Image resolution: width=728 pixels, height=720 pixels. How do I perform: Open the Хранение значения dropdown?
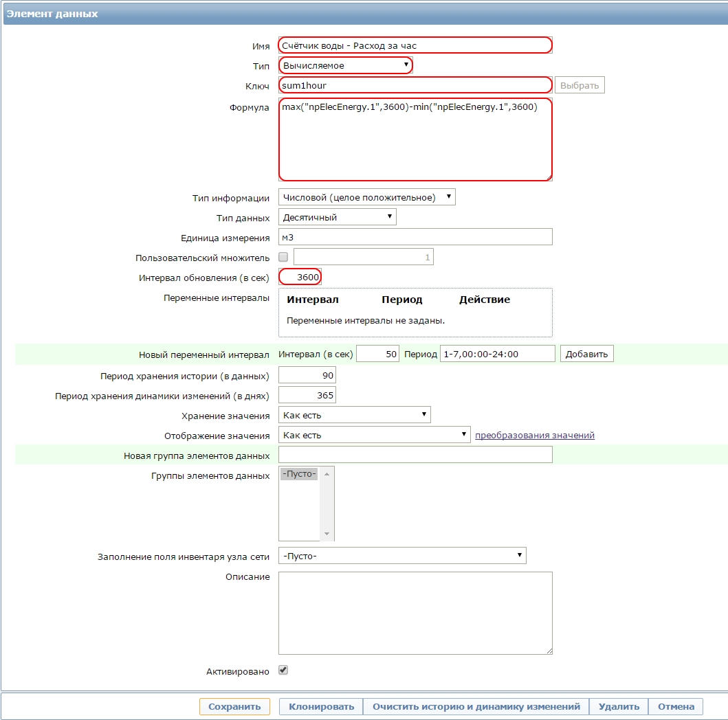point(355,415)
